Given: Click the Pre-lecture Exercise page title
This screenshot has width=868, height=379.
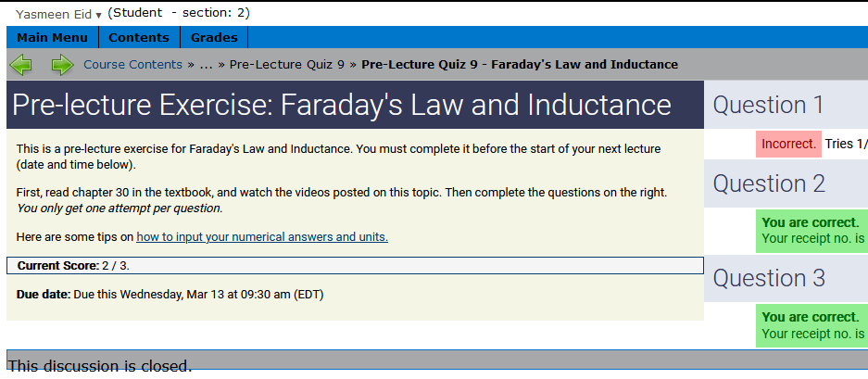Looking at the screenshot, I should pos(341,105).
